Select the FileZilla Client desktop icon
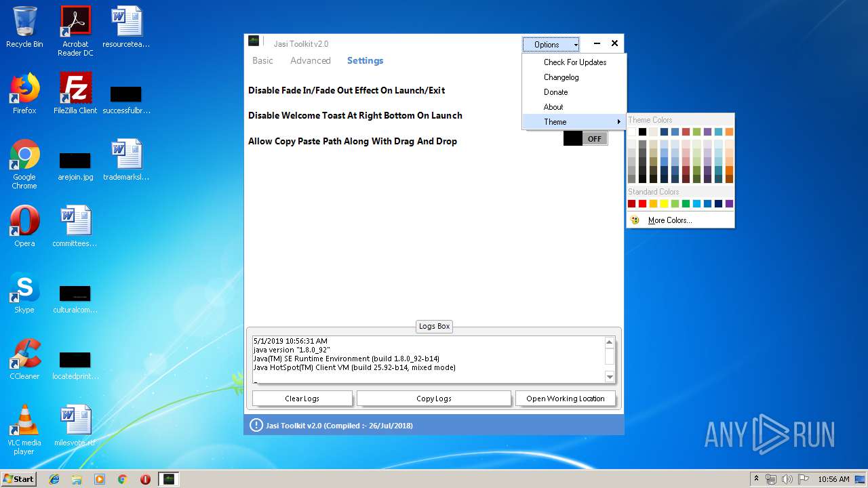This screenshot has height=488, width=868. click(x=75, y=94)
